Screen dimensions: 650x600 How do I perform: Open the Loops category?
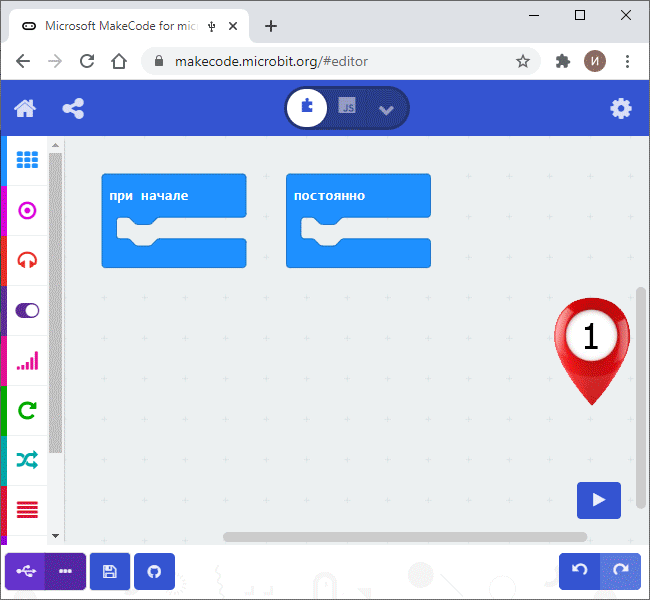point(27,411)
